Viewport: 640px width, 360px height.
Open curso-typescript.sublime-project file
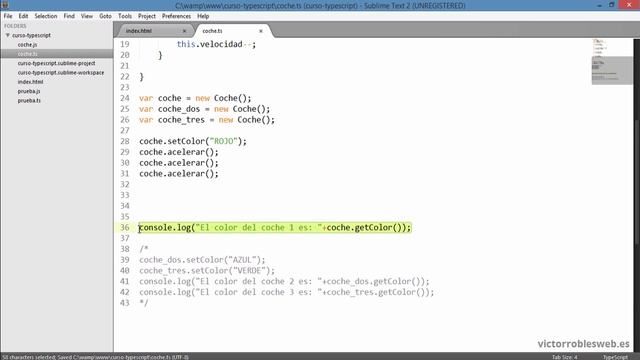[x=56, y=63]
